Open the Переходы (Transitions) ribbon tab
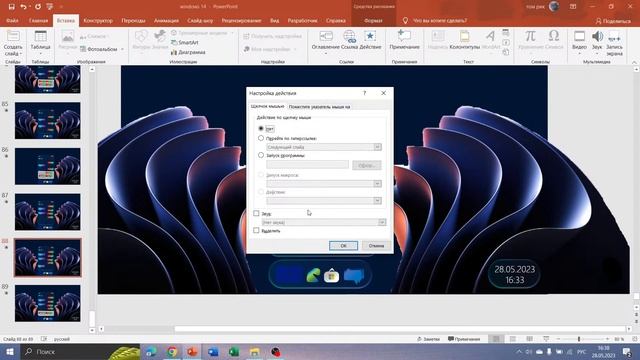Screen dimensions: 640x360 pyautogui.click(x=133, y=20)
